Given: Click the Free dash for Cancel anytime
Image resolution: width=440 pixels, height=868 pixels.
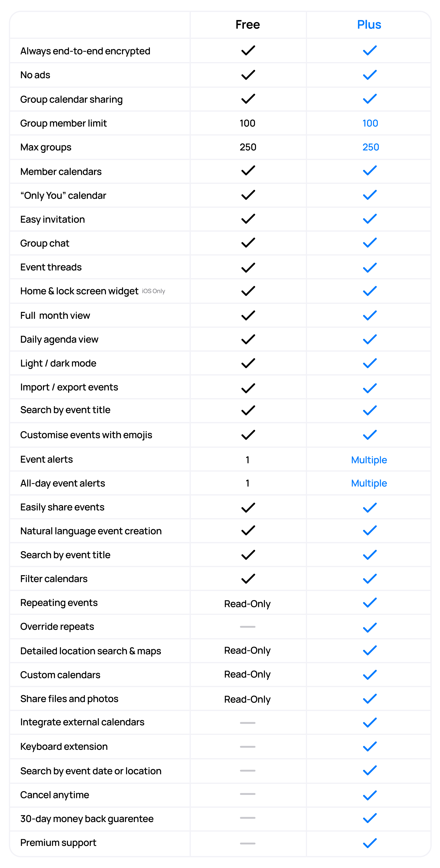Looking at the screenshot, I should [247, 794].
